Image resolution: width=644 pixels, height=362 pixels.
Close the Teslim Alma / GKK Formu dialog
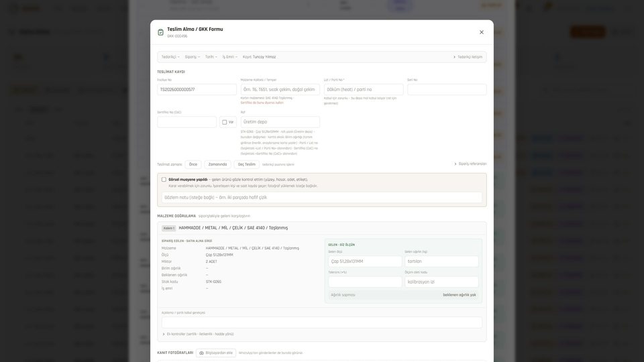point(482,32)
